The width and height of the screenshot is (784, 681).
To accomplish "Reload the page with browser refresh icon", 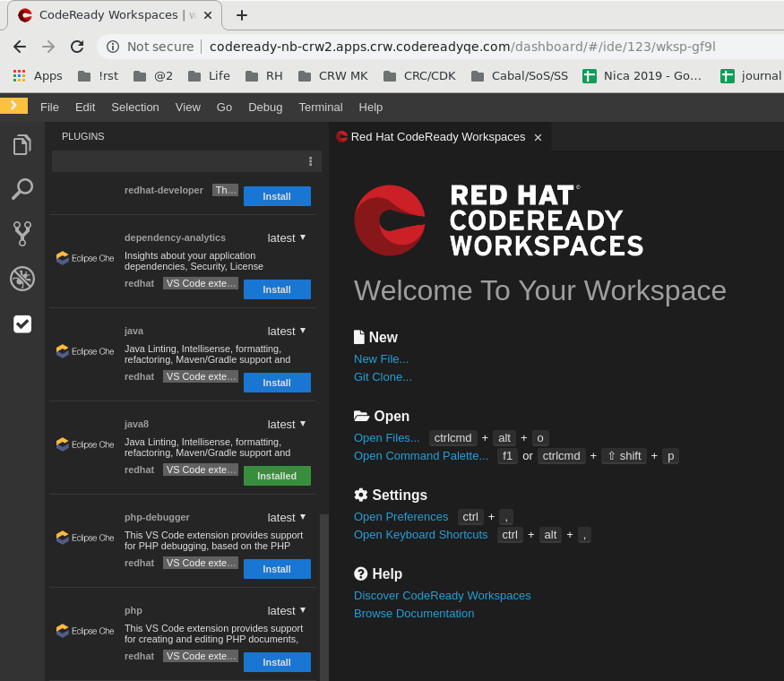I will click(77, 47).
